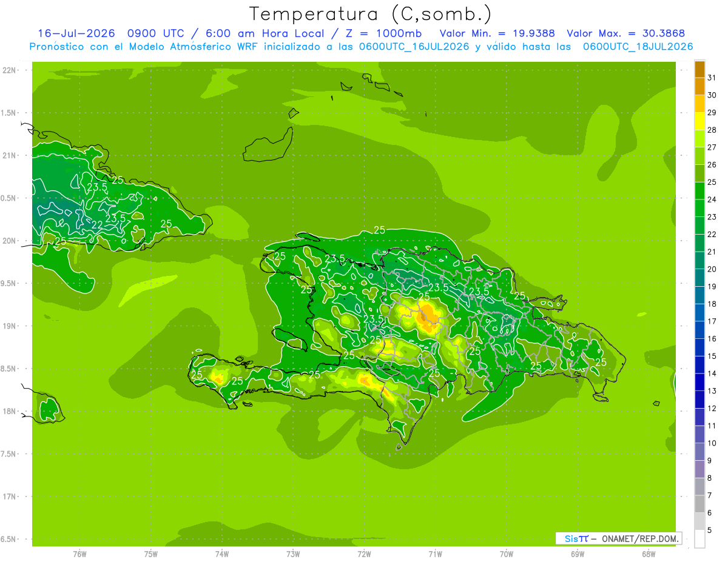Click the '18N' latitude axis label

(x=10, y=411)
